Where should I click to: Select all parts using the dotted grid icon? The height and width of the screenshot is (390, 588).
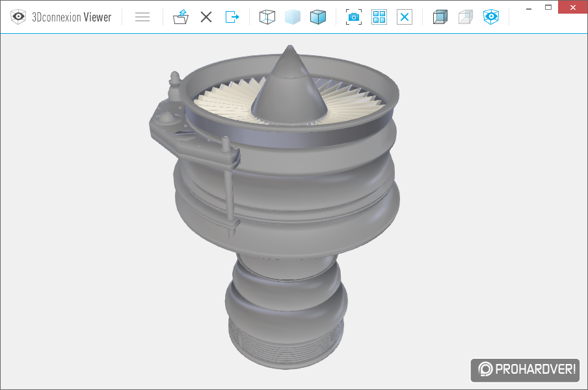(x=379, y=17)
